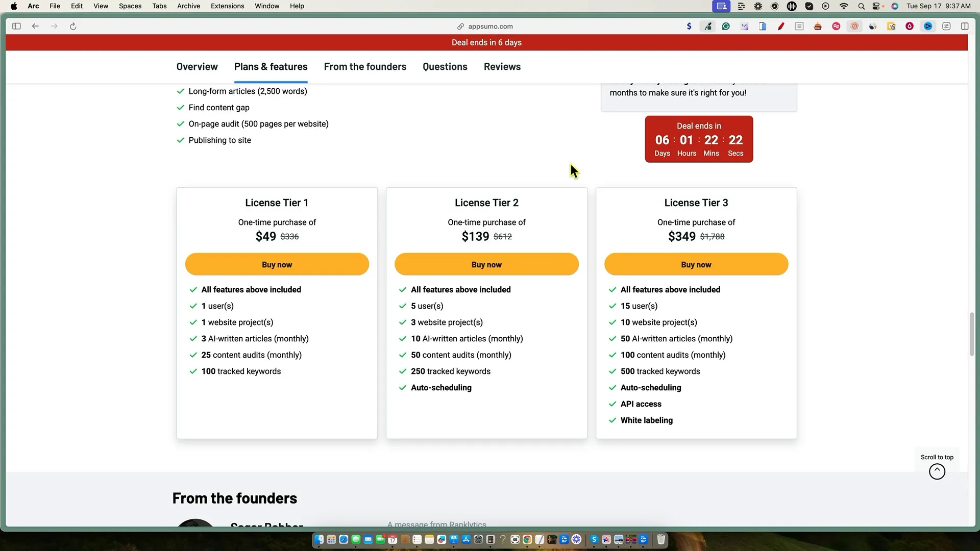
Task: Click the eyedropper color picker extension
Action: pos(708,26)
